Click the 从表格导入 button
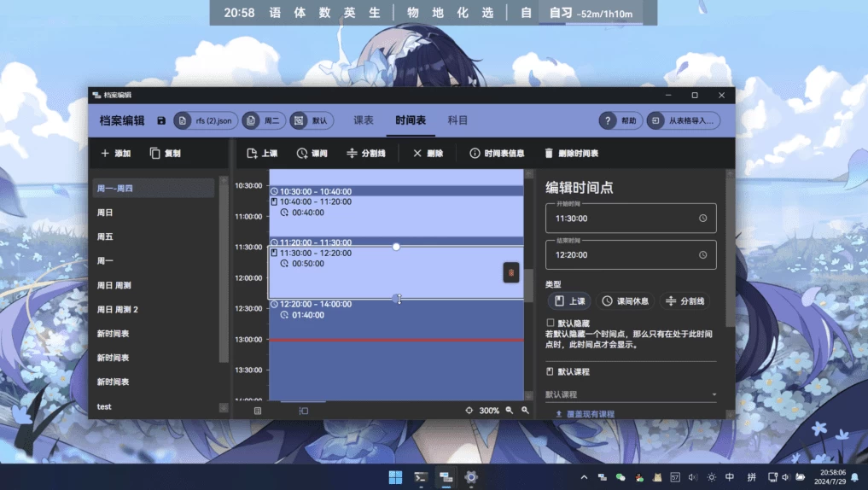Viewport: 868px width, 490px height. [683, 121]
